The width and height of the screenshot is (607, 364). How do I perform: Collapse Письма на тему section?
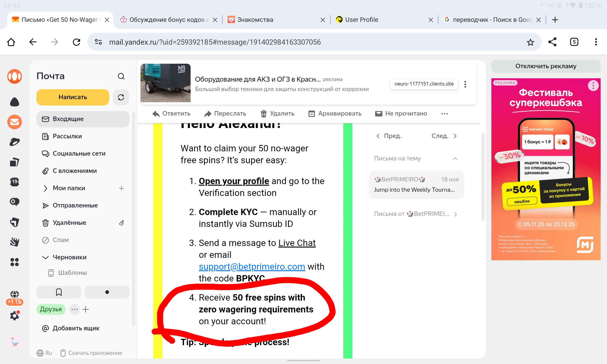click(x=455, y=159)
